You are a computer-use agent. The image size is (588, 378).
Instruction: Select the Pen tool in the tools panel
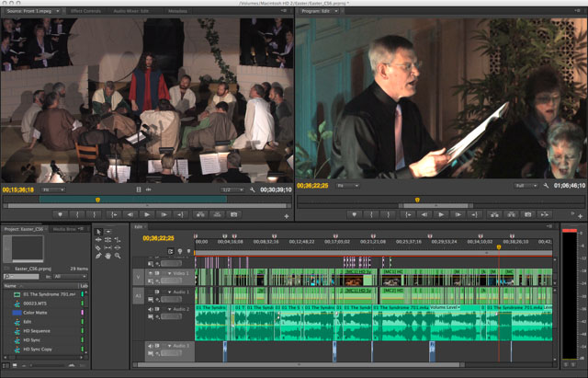(x=98, y=256)
